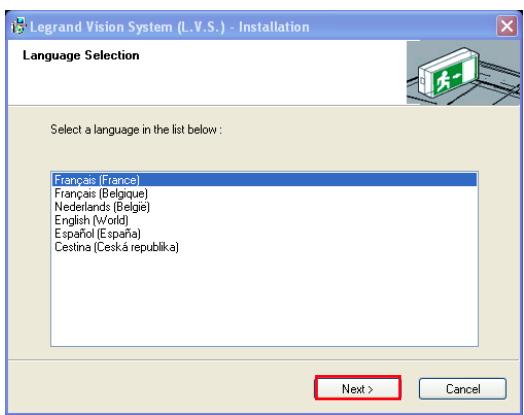This screenshot has height=415, width=524.
Task: Click the Next button
Action: point(358,389)
